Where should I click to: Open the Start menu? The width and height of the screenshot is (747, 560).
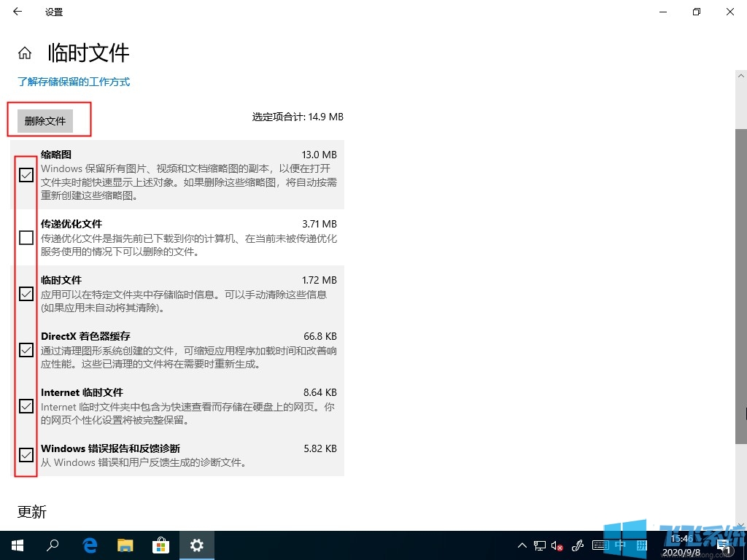click(17, 545)
